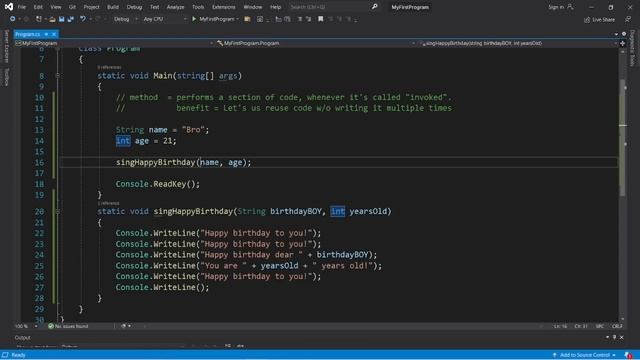Image resolution: width=640 pixels, height=360 pixels.
Task: Click the notifications icon in status bar
Action: (628, 355)
